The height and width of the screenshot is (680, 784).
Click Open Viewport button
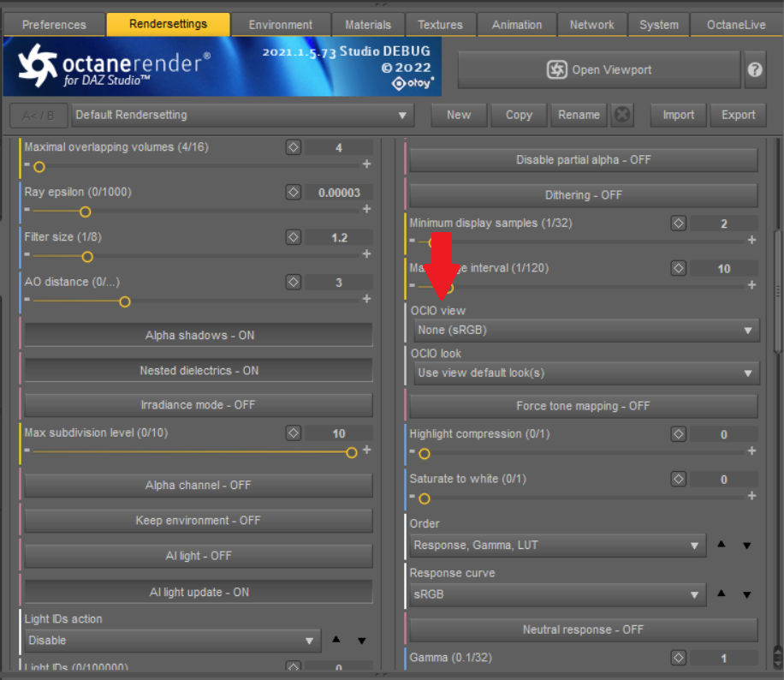pos(598,69)
